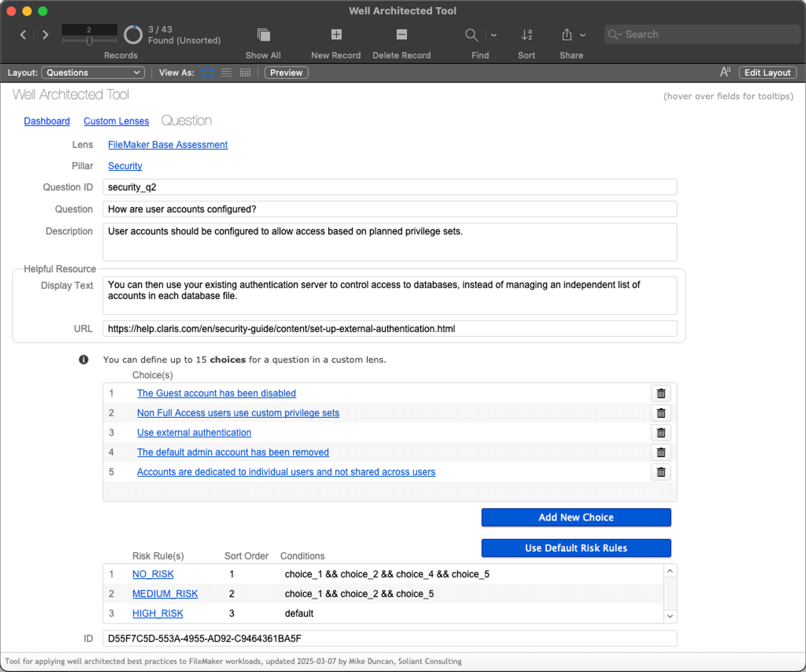Click the URL field
Screen dimensions: 806x672
pyautogui.click(x=390, y=329)
